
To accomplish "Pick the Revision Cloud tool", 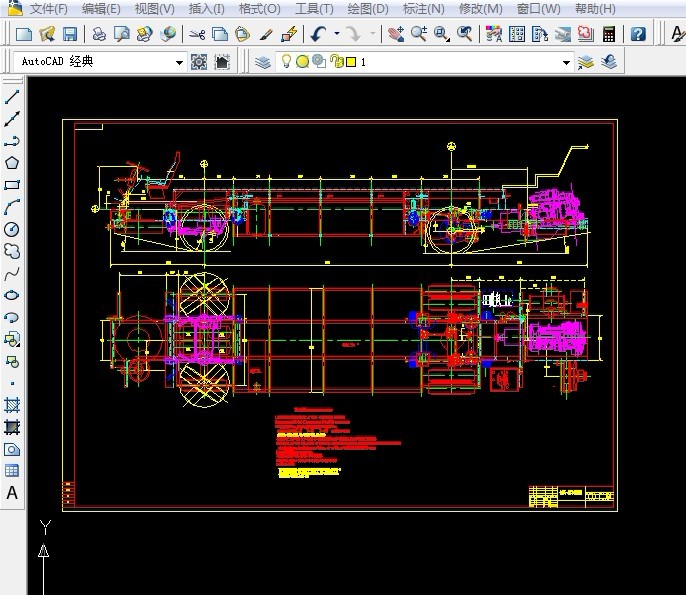I will tap(12, 251).
